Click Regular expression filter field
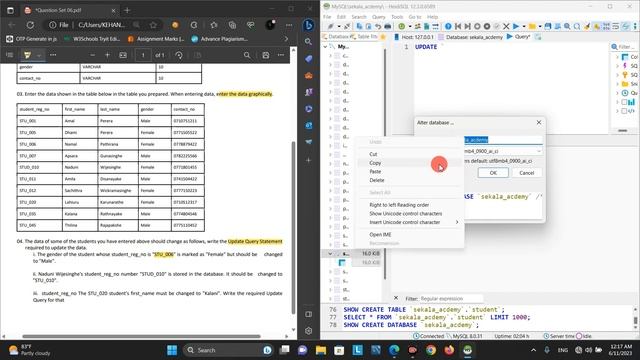 point(451,298)
